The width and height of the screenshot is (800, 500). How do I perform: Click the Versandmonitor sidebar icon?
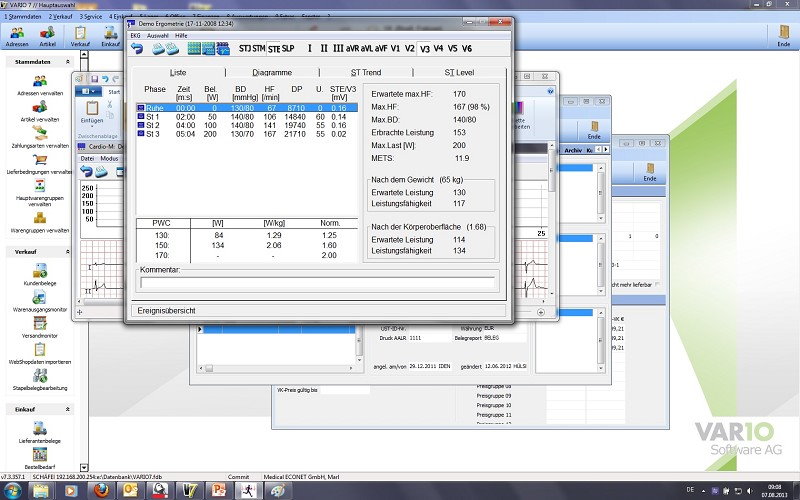pos(40,325)
